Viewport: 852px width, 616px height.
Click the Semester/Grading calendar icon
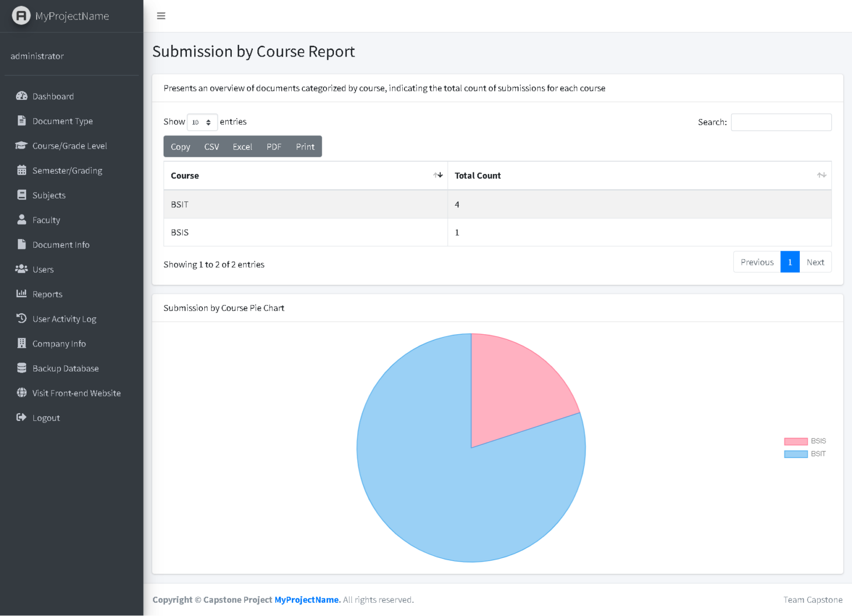[22, 170]
